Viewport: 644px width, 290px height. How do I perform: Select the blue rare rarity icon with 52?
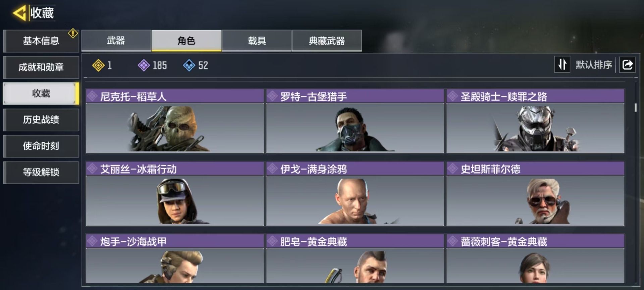pos(189,65)
